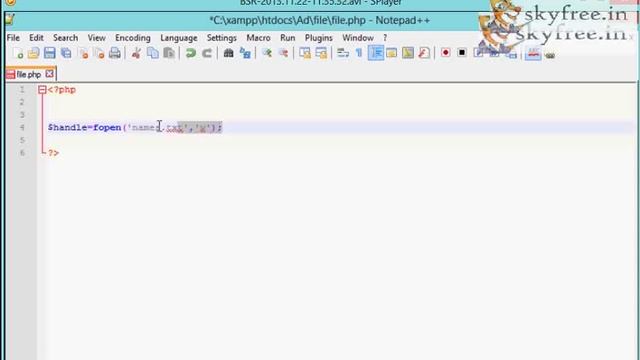Stop macro recording with the black square

[462, 53]
